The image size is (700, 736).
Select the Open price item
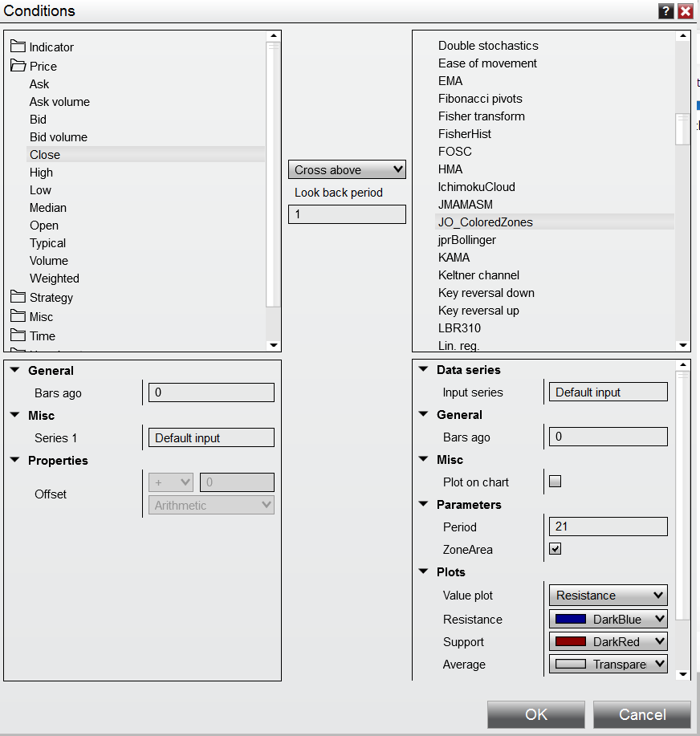44,226
